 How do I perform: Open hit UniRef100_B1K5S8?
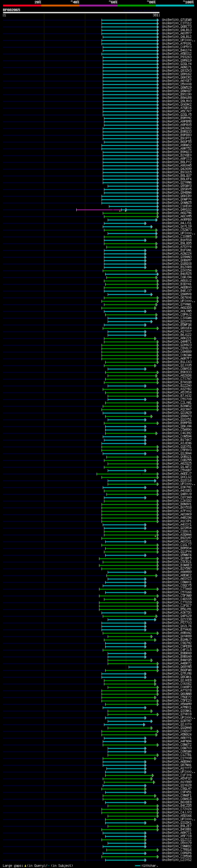click(177, 240)
